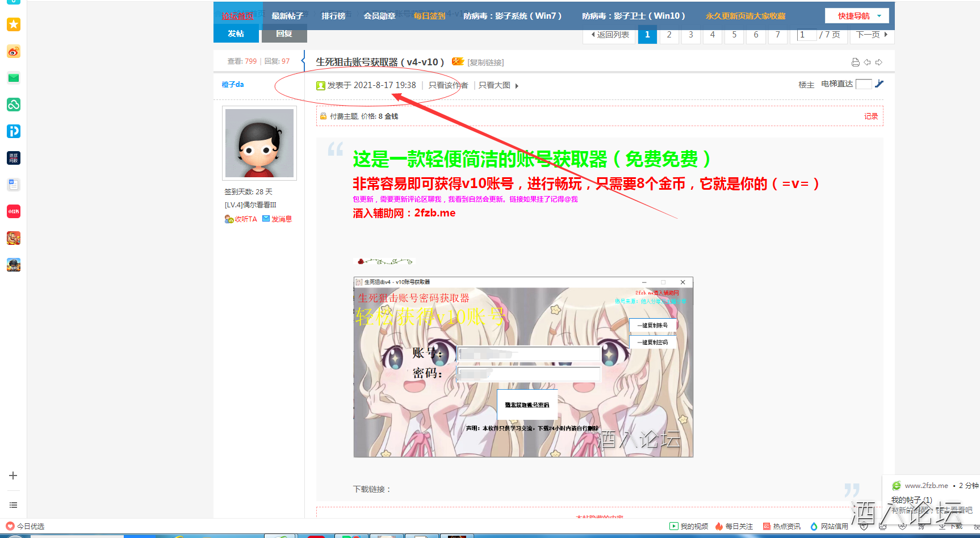Click the print icon above the post
This screenshot has height=538, width=980.
856,61
